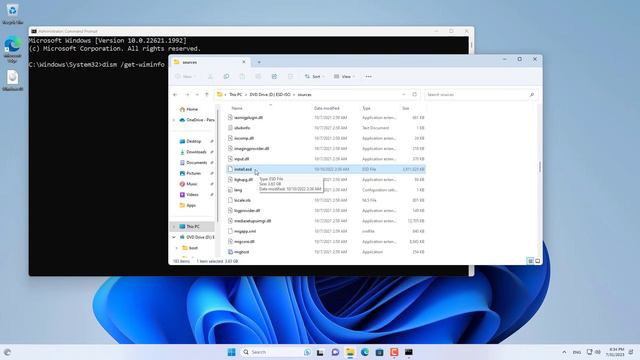Open Microsoft Edge from the taskbar
This screenshot has width=640, height=360.
(364, 352)
